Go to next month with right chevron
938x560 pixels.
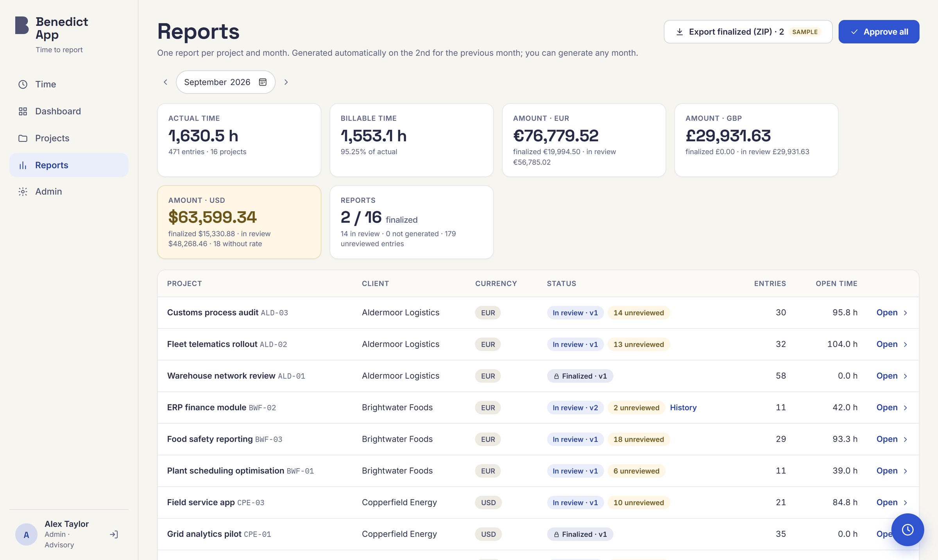pyautogui.click(x=286, y=82)
